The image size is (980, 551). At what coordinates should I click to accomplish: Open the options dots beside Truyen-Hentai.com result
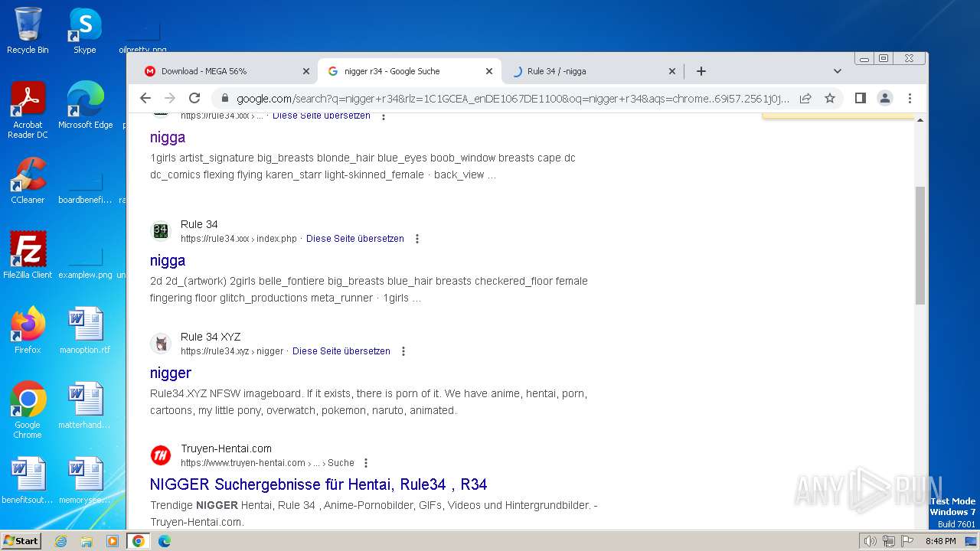(366, 463)
